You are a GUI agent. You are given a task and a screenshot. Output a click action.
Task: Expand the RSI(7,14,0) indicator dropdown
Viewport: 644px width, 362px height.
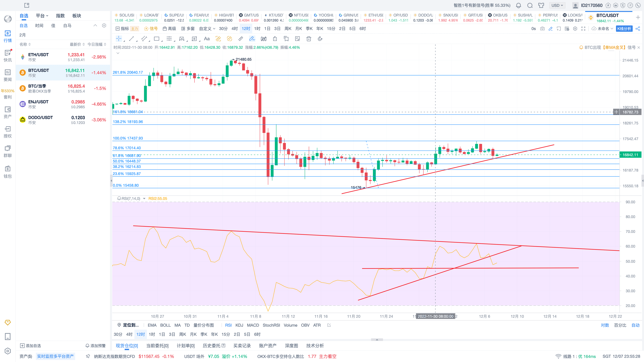pyautogui.click(x=144, y=199)
